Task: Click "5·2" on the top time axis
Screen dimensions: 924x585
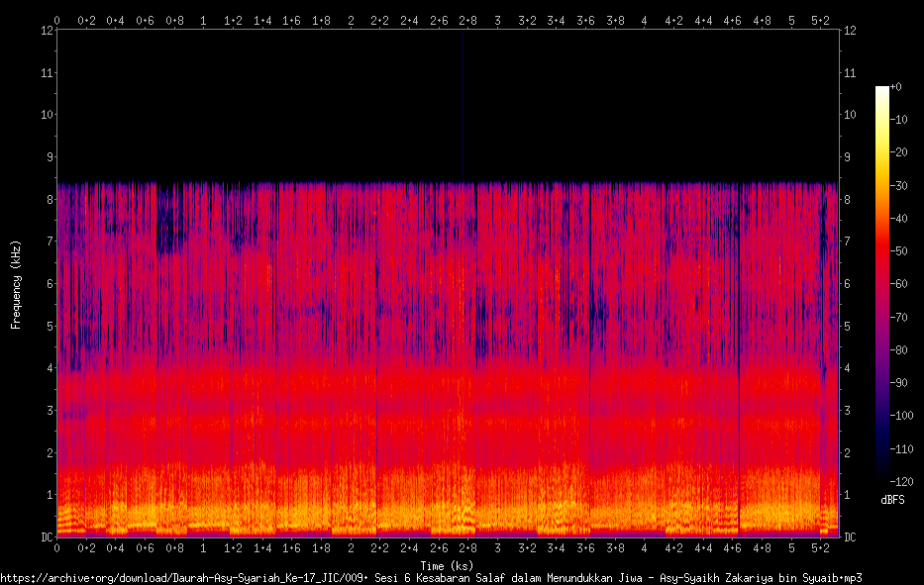Action: 820,21
